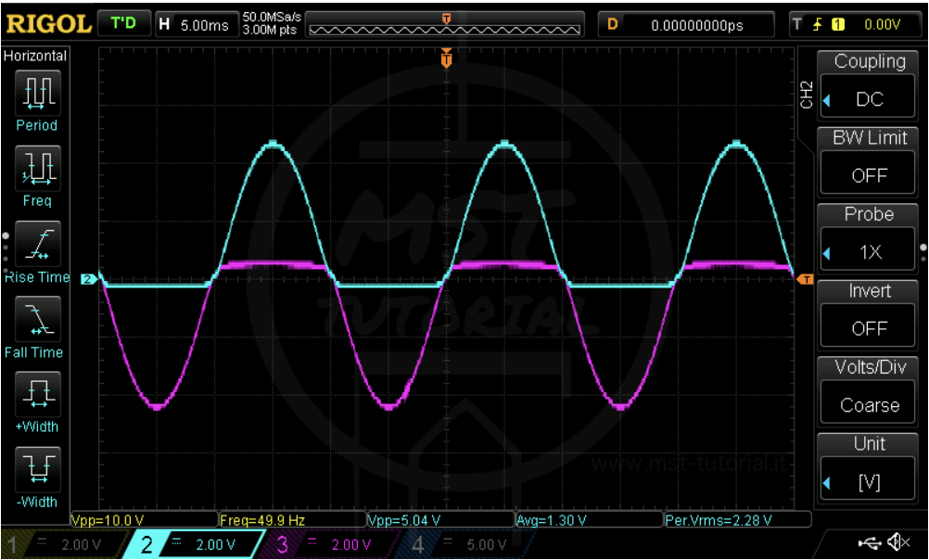Pick the +Width measurement icon
This screenshot has height=560, width=929.
coord(37,394)
